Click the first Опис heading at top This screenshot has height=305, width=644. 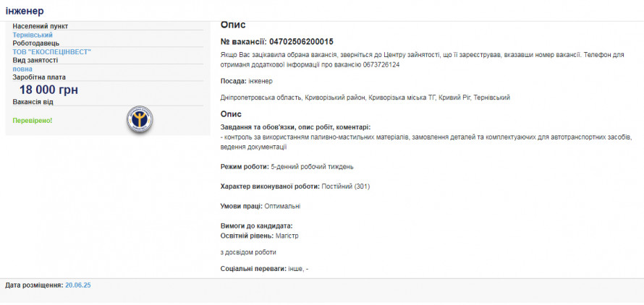tap(232, 25)
